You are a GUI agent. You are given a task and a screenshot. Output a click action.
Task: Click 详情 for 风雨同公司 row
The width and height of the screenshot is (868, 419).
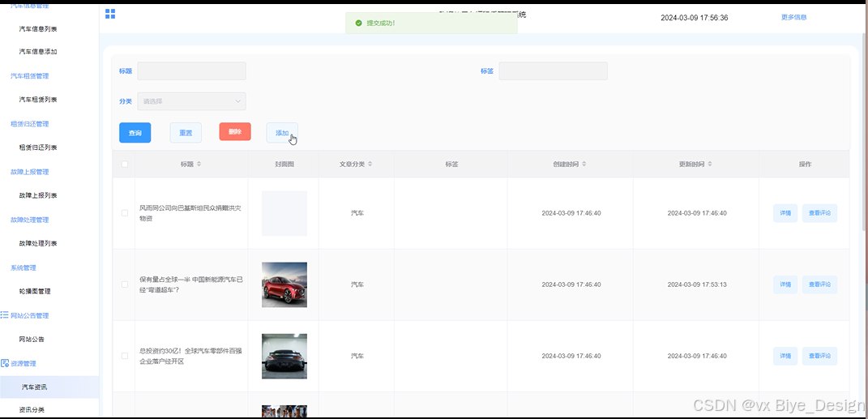(785, 213)
